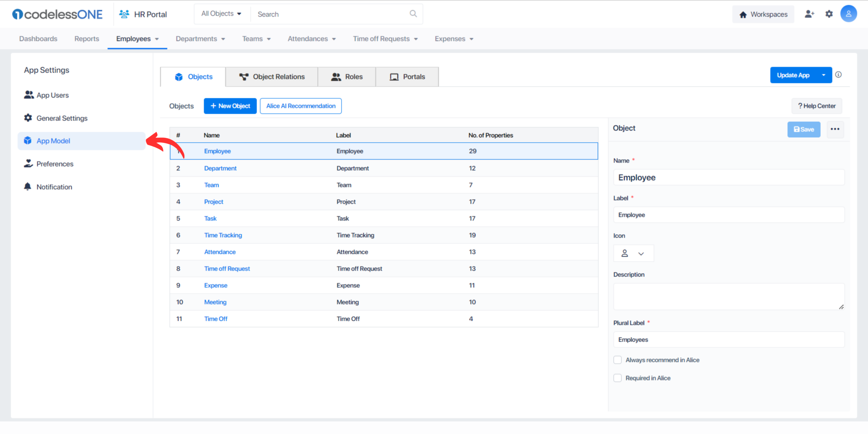This screenshot has height=434, width=868.
Task: Open Workspaces
Action: (763, 14)
